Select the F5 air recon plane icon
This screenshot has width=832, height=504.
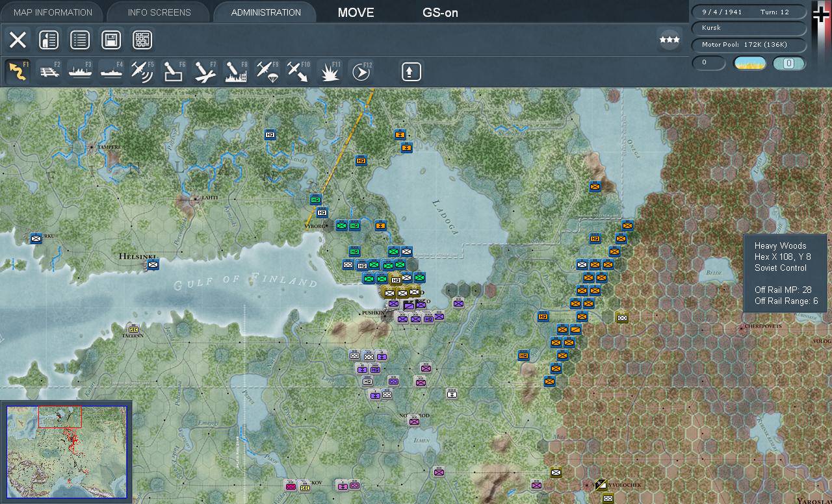pyautogui.click(x=142, y=71)
